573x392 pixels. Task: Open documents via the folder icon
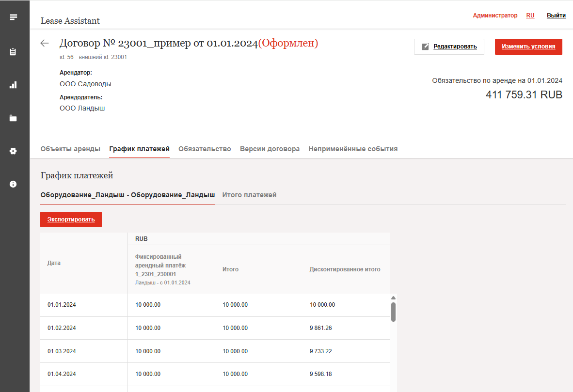(14, 118)
